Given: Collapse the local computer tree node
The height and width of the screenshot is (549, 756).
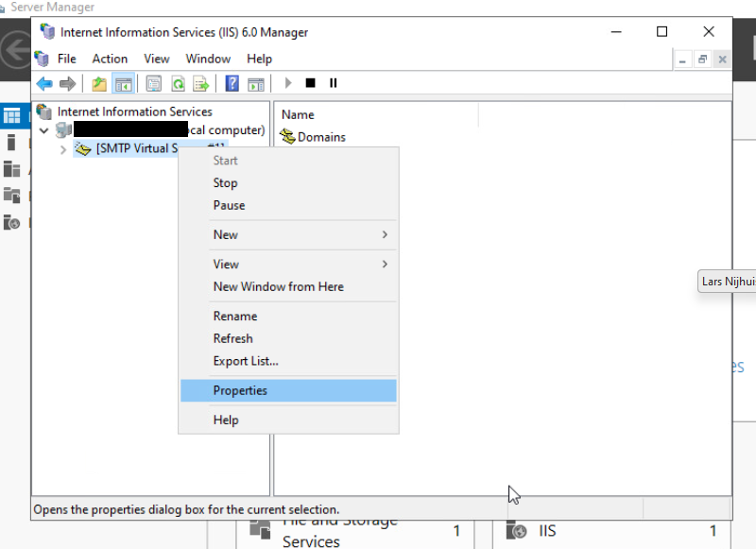Looking at the screenshot, I should [43, 130].
